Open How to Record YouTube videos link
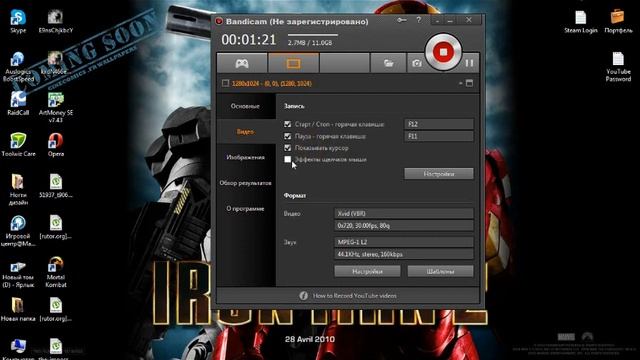 pyautogui.click(x=355, y=296)
